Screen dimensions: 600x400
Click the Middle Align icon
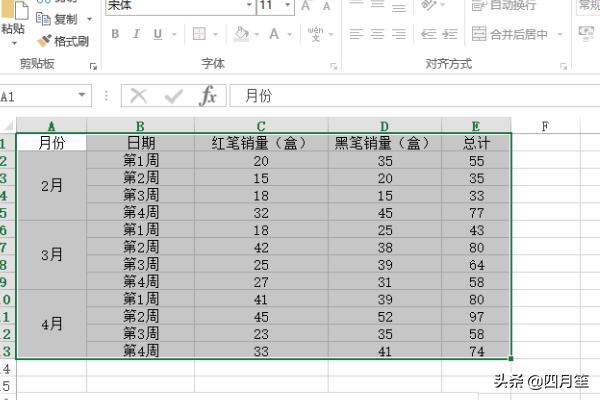coord(377,5)
